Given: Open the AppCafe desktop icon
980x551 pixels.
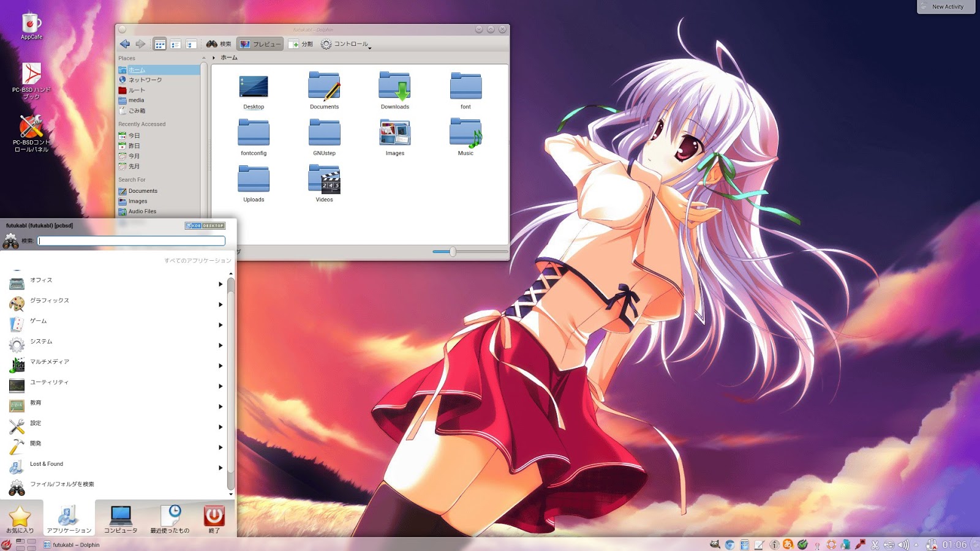Looking at the screenshot, I should pos(31,26).
